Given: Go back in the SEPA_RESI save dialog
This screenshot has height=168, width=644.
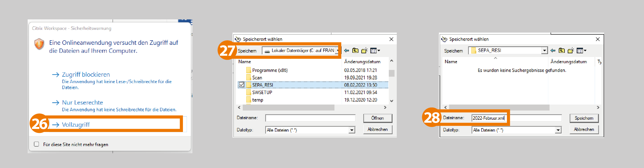Looking at the screenshot, I should [553, 51].
